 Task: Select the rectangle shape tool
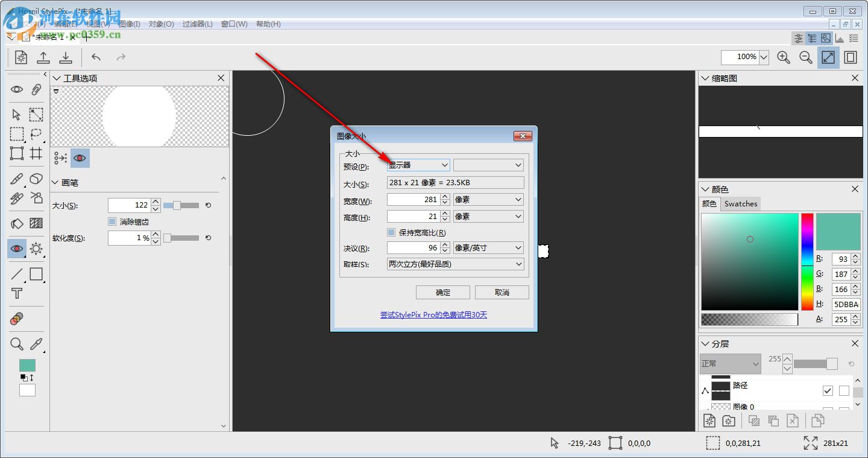(36, 275)
